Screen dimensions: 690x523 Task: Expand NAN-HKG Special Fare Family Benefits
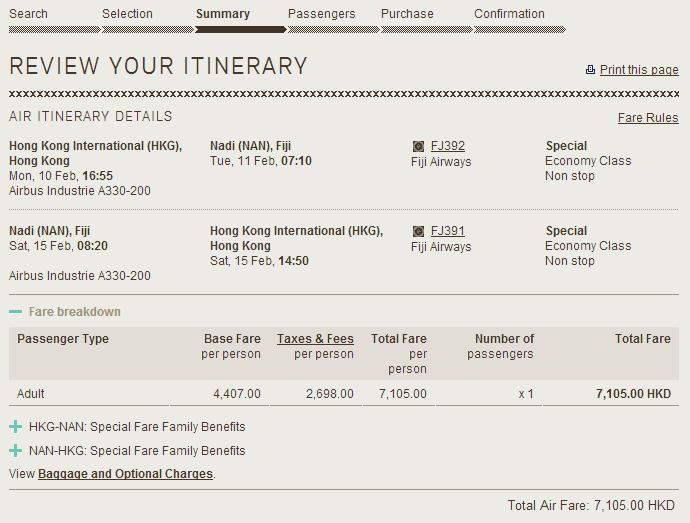pyautogui.click(x=15, y=451)
